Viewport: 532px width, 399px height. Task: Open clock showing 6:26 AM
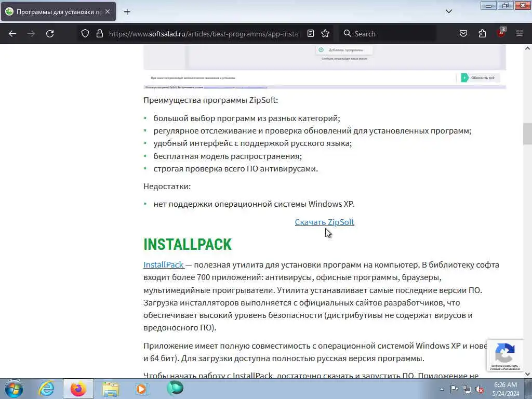(x=506, y=389)
